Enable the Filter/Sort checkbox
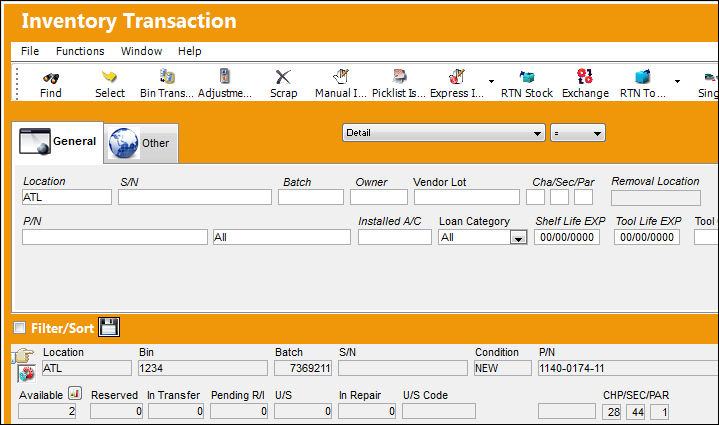The image size is (719, 425). tap(20, 328)
